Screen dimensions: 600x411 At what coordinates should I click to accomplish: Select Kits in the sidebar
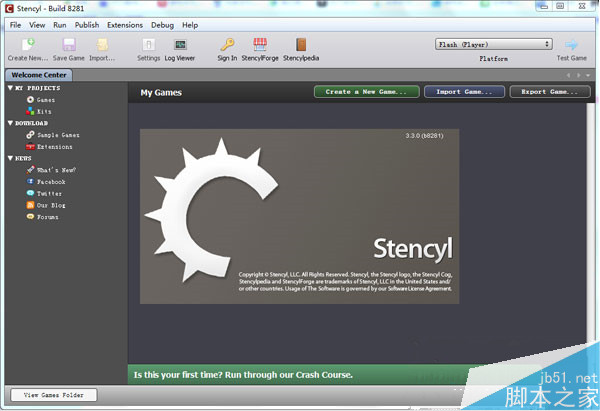coord(39,112)
